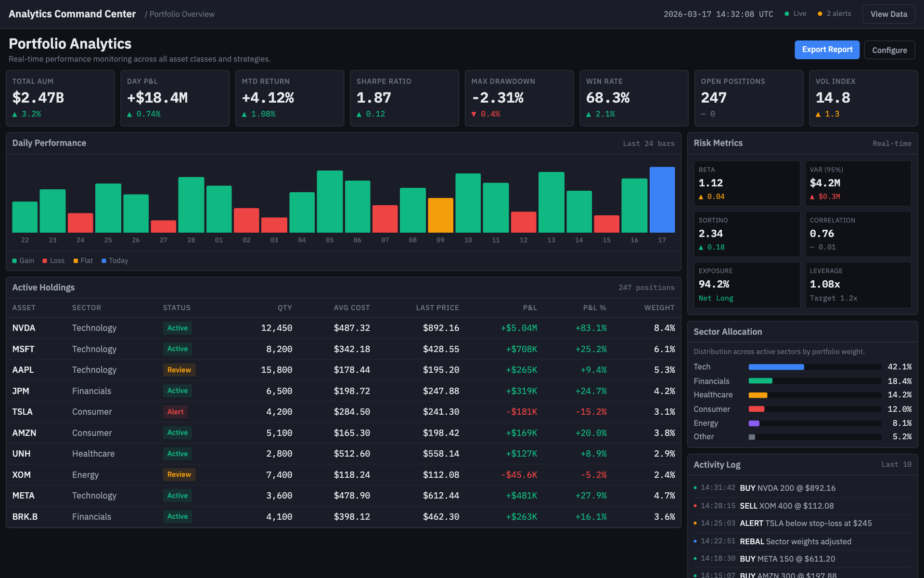The height and width of the screenshot is (578, 924).
Task: Toggle the Alert badge on TSLA row
Action: pyautogui.click(x=175, y=412)
